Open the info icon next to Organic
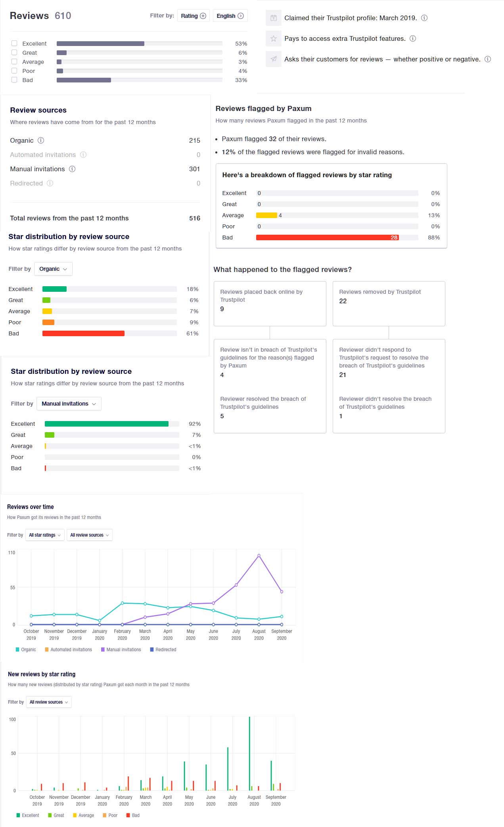The image size is (504, 827). point(41,140)
